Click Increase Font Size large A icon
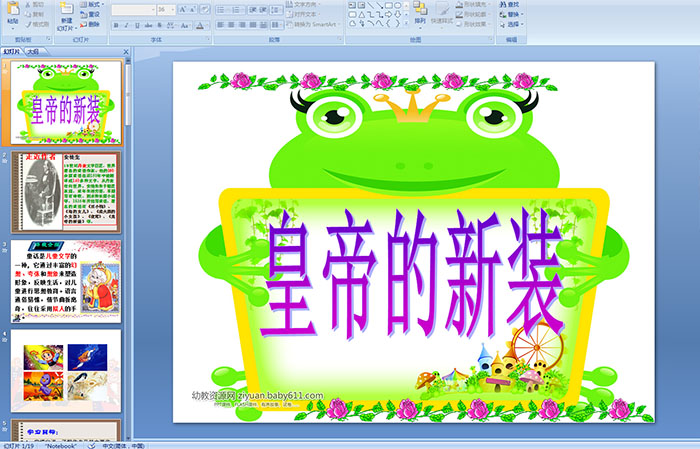 (x=182, y=10)
